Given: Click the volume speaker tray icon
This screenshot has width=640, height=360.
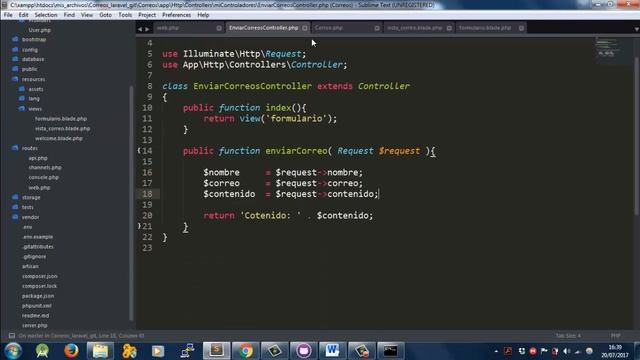Looking at the screenshot, I should (x=567, y=351).
